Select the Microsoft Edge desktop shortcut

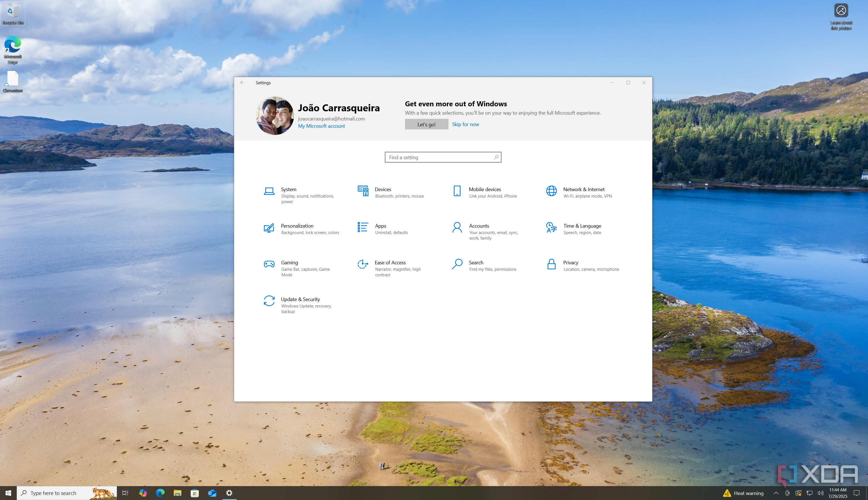[x=13, y=50]
